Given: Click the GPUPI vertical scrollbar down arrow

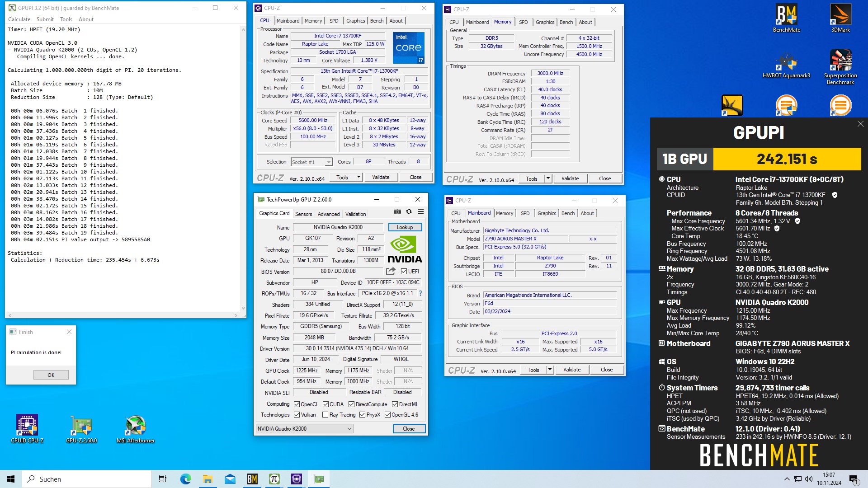Looking at the screenshot, I should (x=243, y=308).
